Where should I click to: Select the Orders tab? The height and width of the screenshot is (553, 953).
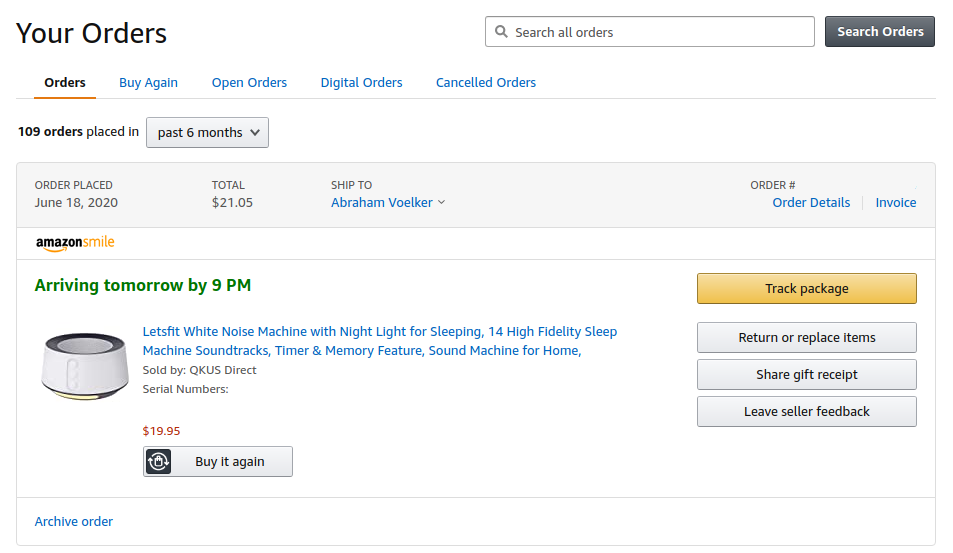pyautogui.click(x=65, y=83)
